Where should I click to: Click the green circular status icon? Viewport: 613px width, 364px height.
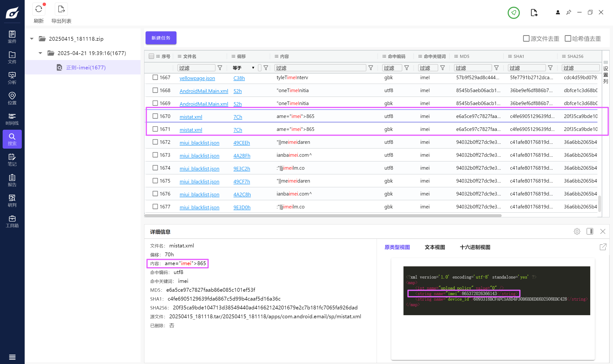513,12
